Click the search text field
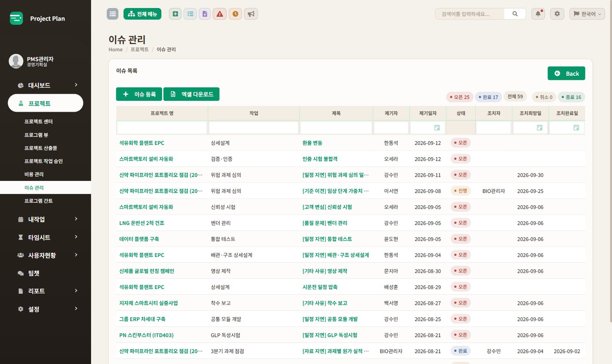612x364 pixels. [x=470, y=14]
